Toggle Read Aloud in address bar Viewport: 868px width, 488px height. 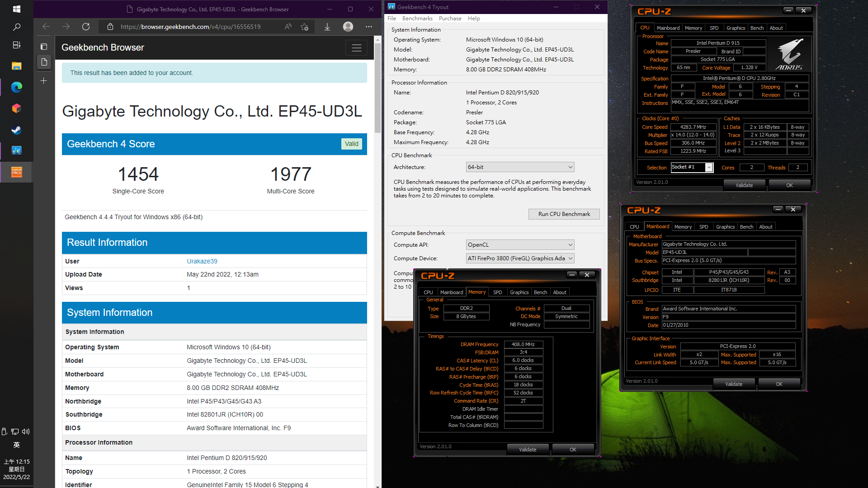288,27
